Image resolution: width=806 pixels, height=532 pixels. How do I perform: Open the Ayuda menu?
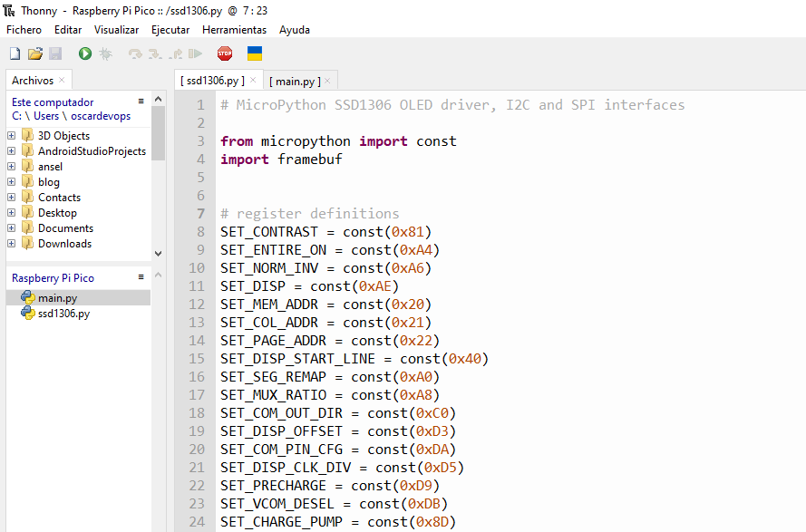(x=295, y=30)
